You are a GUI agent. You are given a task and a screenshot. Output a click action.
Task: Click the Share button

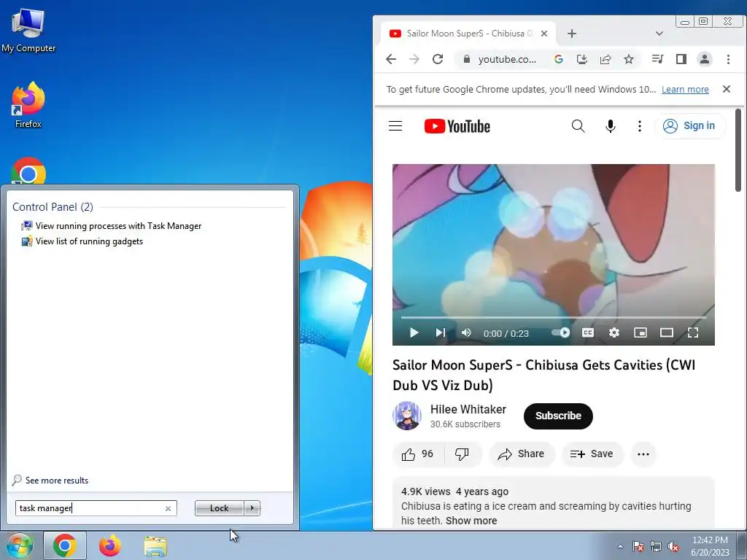[522, 454]
